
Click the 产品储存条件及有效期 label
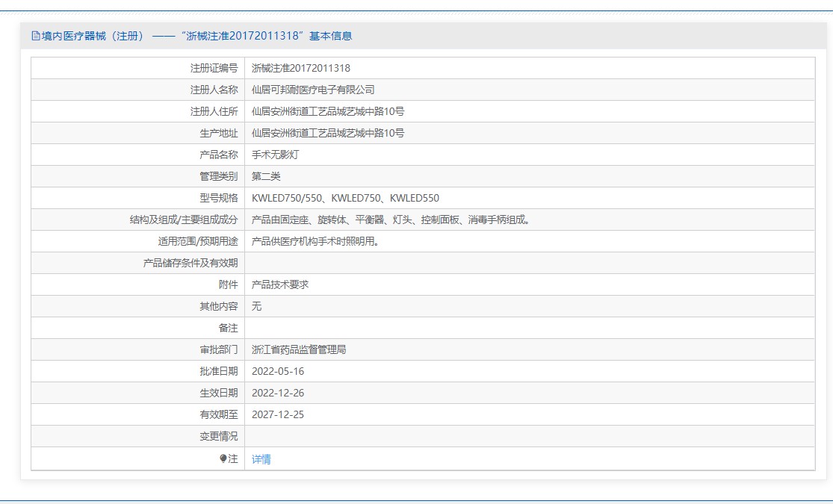[x=191, y=263]
